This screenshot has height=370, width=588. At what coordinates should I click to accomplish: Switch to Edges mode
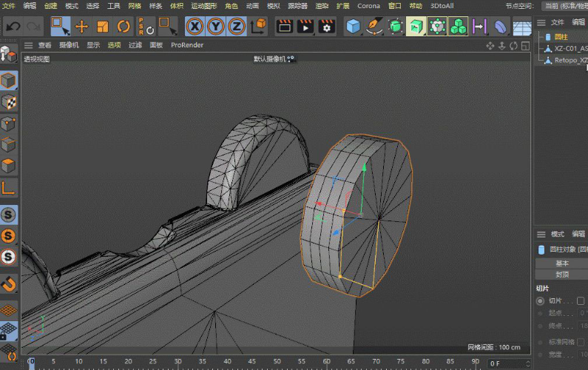click(x=9, y=144)
